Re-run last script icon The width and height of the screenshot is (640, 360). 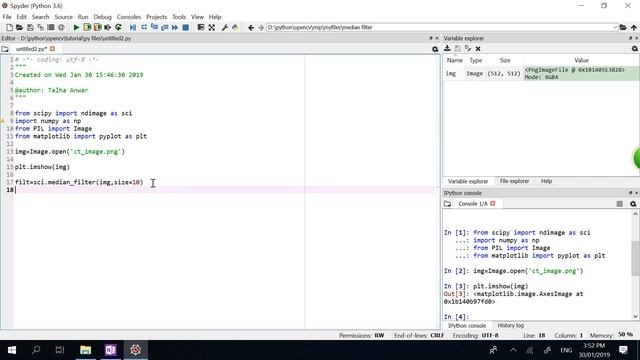118,27
